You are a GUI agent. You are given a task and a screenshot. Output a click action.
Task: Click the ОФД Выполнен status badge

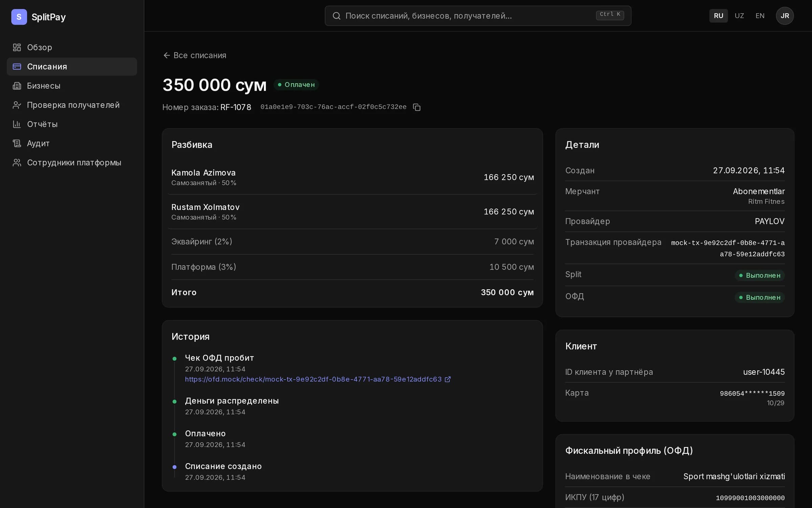click(760, 297)
